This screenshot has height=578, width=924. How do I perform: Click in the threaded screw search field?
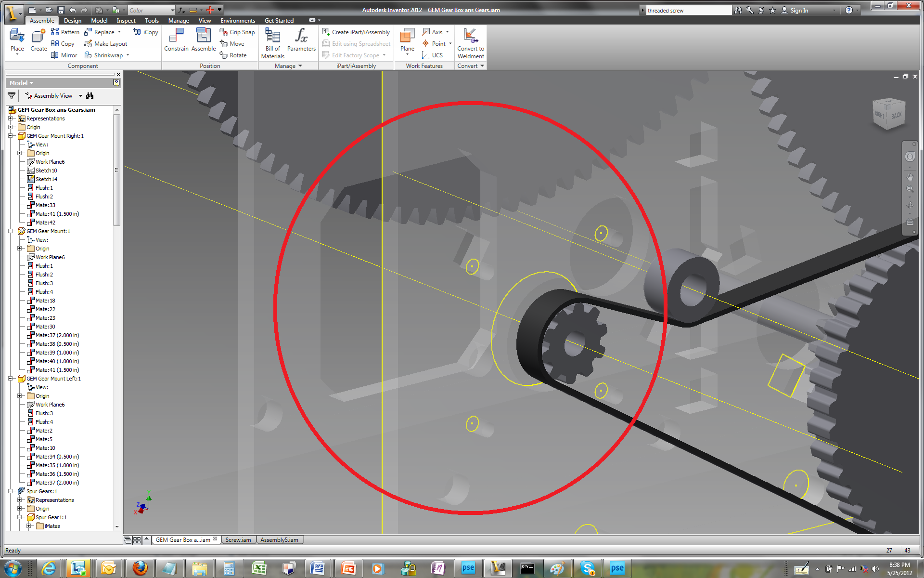click(x=688, y=10)
